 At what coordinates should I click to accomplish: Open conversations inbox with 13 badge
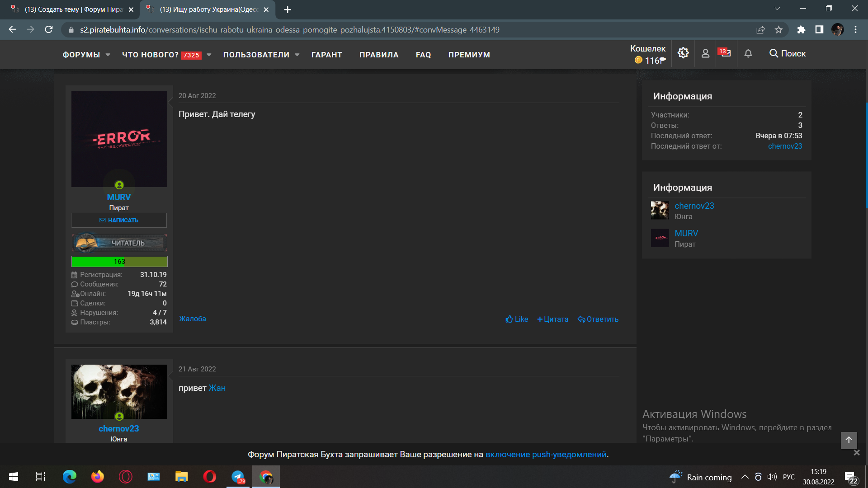point(725,52)
